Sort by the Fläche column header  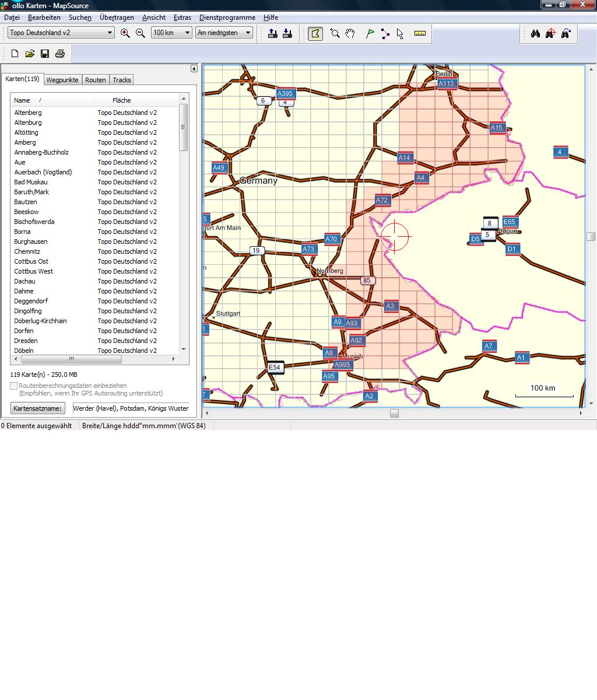click(x=136, y=100)
